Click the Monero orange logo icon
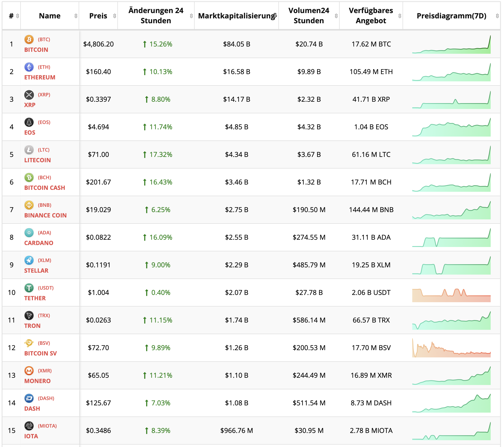This screenshot has height=447, width=504. point(29,371)
